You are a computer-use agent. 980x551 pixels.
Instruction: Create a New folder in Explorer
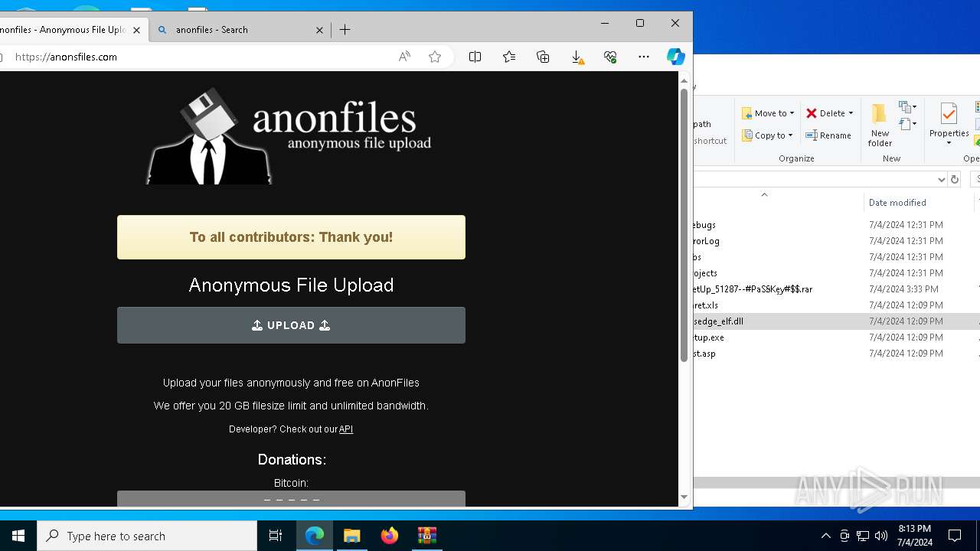pos(880,126)
